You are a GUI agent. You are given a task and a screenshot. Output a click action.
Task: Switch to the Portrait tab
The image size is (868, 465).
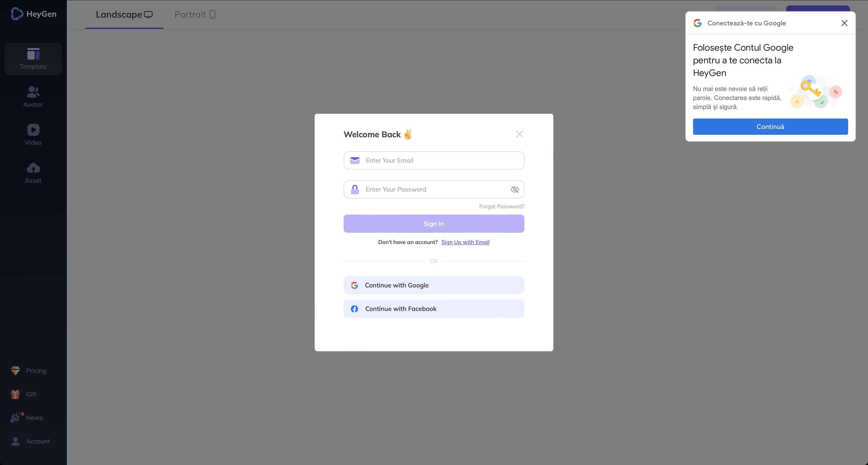(195, 14)
